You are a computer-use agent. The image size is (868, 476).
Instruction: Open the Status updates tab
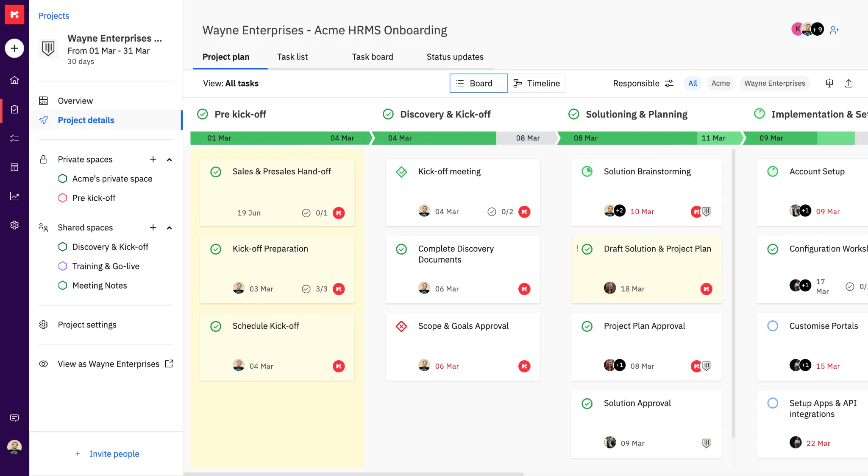(x=455, y=56)
